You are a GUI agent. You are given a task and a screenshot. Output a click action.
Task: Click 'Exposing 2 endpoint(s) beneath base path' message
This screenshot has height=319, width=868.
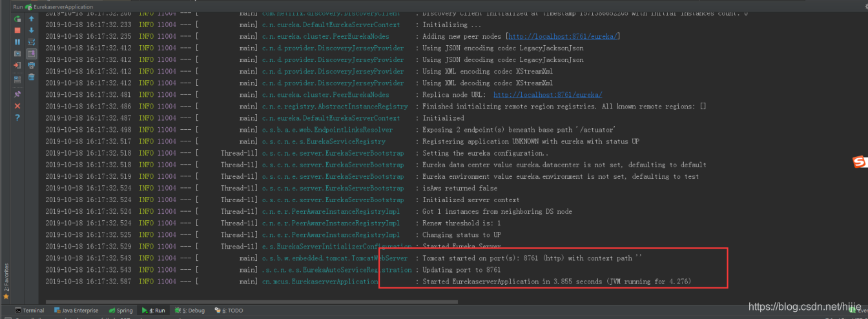point(519,130)
